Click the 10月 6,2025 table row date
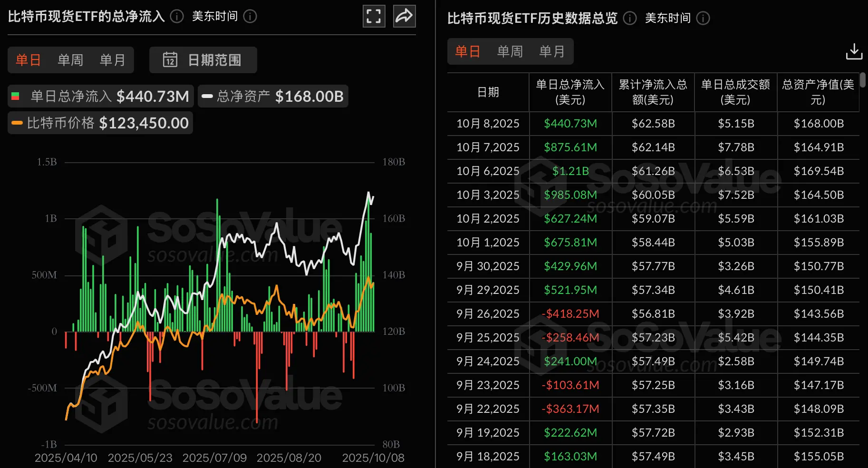 [488, 171]
